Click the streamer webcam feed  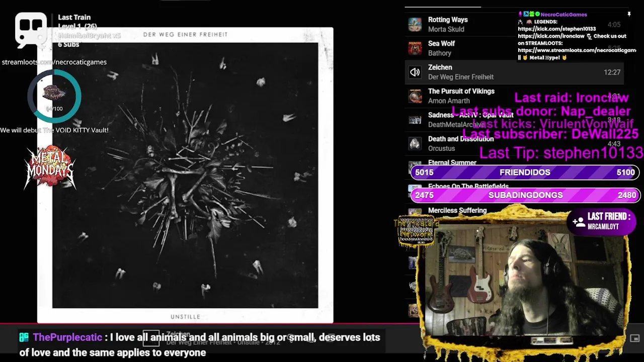click(x=523, y=279)
